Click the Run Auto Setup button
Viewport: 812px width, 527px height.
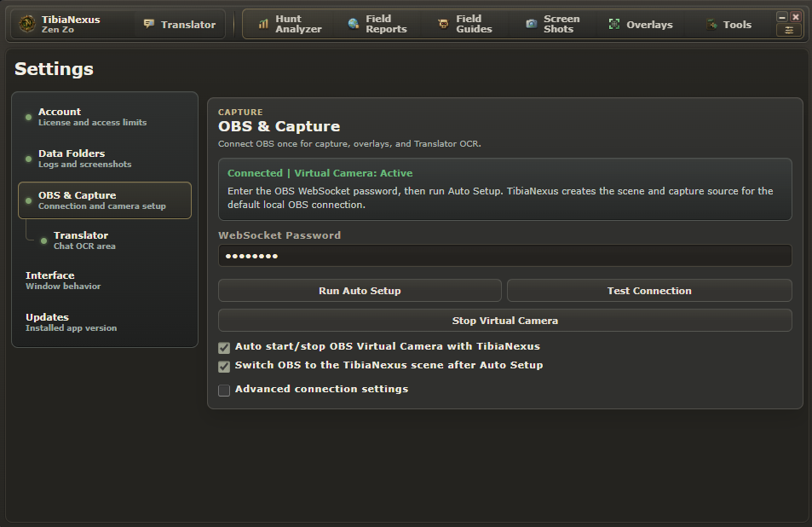coord(360,291)
